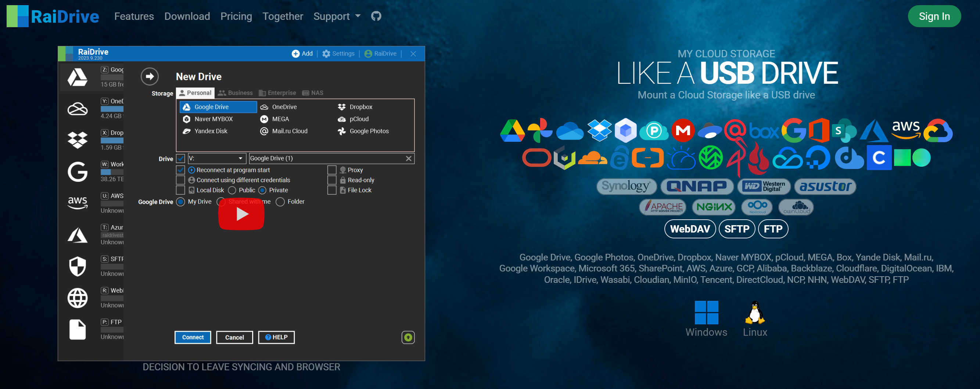Click the QNAP badge
Image resolution: width=980 pixels, height=389 pixels.
697,186
